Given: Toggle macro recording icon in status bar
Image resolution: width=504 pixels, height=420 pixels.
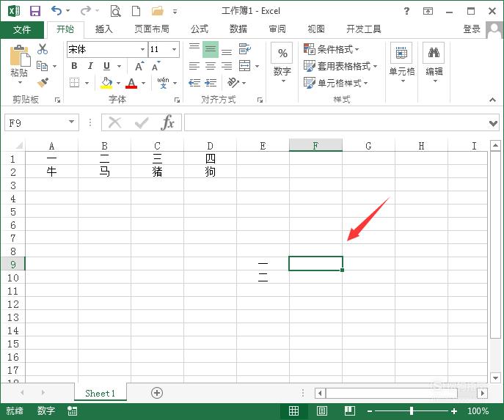Looking at the screenshot, I should point(73,410).
